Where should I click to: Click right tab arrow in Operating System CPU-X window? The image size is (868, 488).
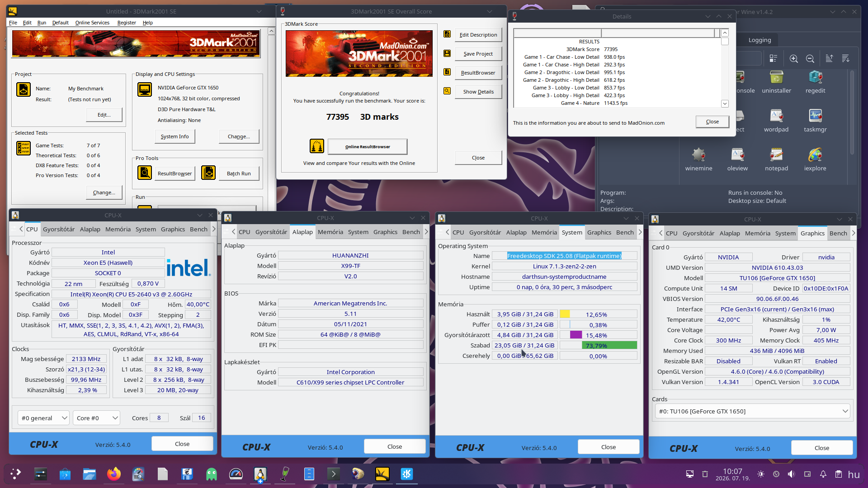640,232
